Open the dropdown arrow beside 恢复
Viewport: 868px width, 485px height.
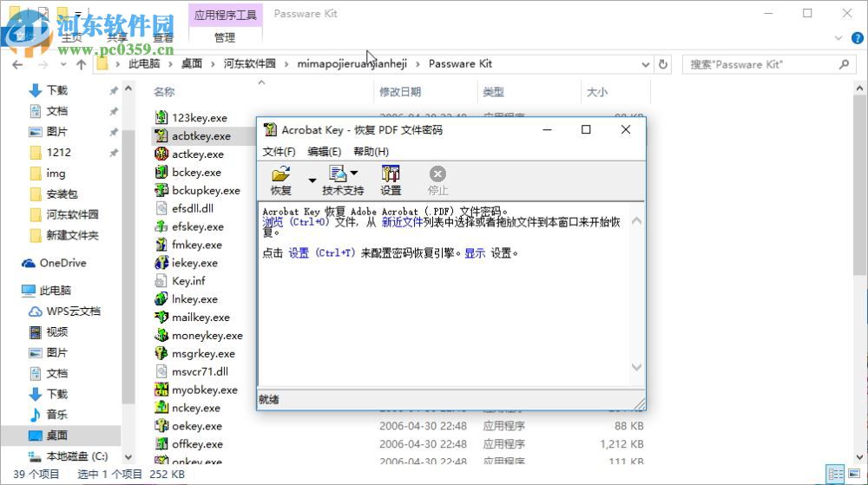tap(312, 180)
